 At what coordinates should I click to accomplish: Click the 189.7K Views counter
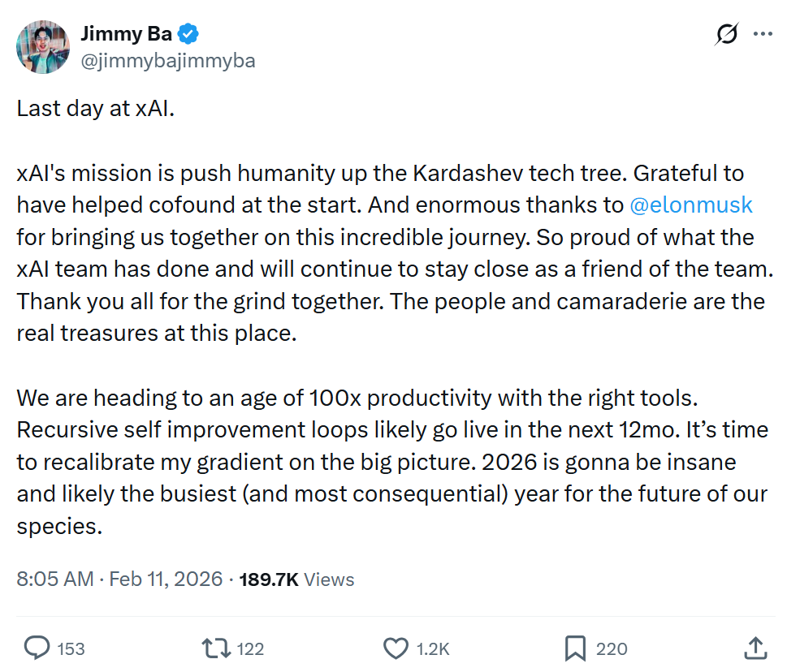click(x=296, y=579)
